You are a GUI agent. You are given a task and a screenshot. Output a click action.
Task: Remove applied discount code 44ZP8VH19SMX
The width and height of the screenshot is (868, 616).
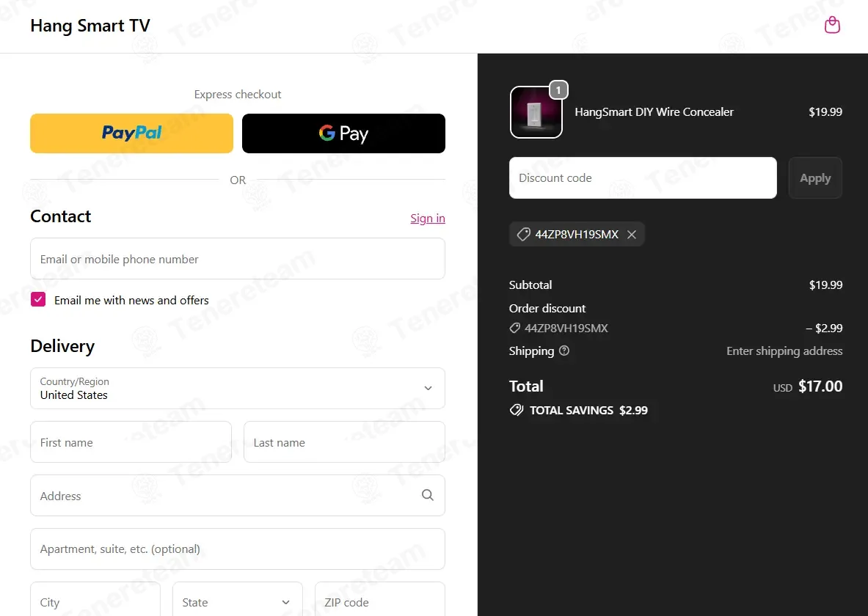coord(632,235)
